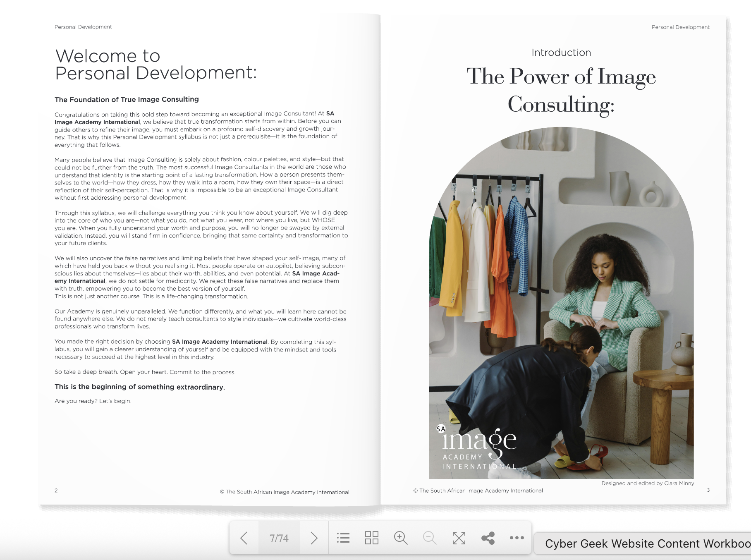This screenshot has height=560, width=751.
Task: Zoom out with the magnifier minus icon
Action: click(430, 538)
